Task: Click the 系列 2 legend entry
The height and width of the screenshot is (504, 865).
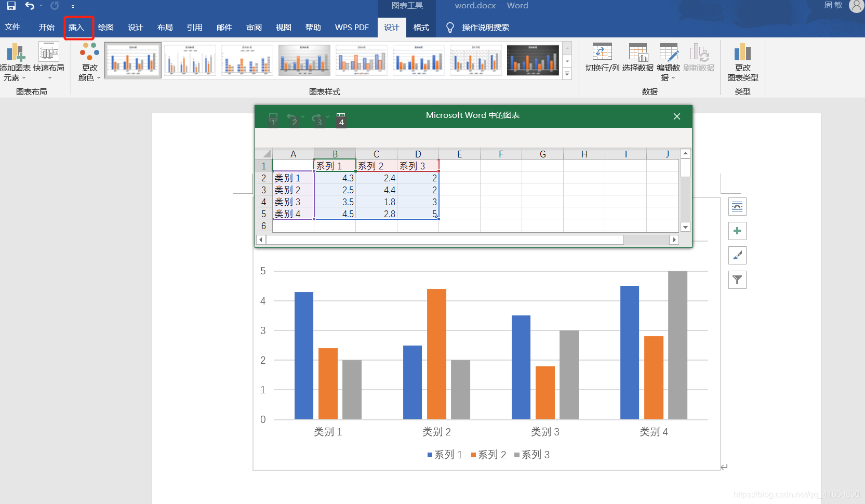Action: pos(488,455)
